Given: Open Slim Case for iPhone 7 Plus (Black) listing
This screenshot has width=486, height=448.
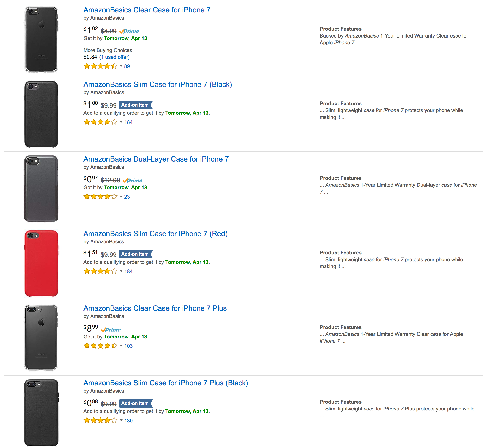Looking at the screenshot, I should tap(166, 383).
